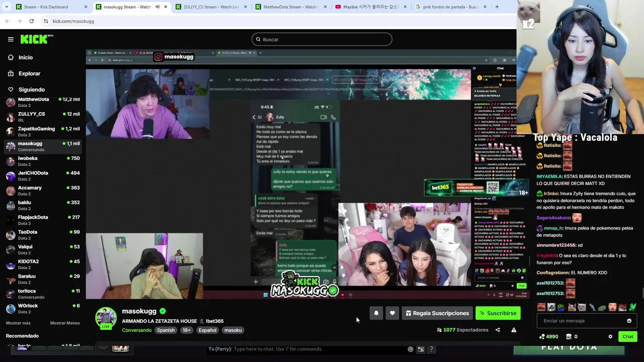The width and height of the screenshot is (644, 362).
Task: Click the masokugg channel name heading
Action: tap(139, 311)
